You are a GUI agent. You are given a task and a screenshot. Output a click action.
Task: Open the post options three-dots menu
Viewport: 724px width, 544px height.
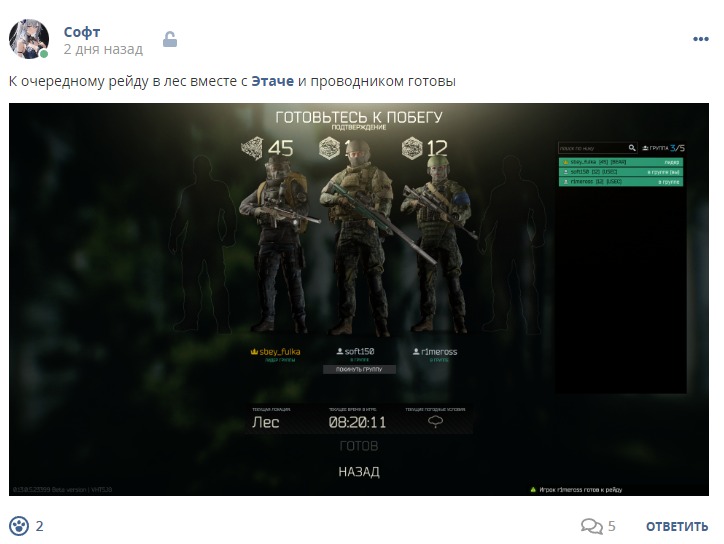pyautogui.click(x=700, y=39)
